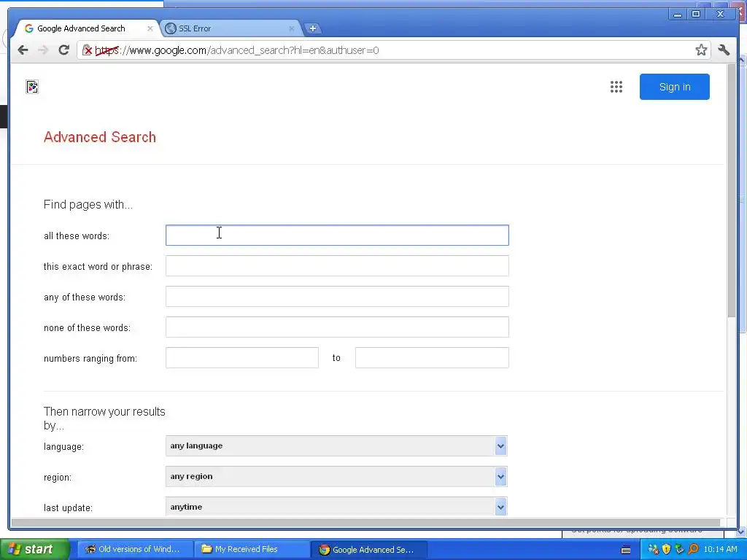
Task: Switch to the SSL Error tab
Action: (230, 28)
